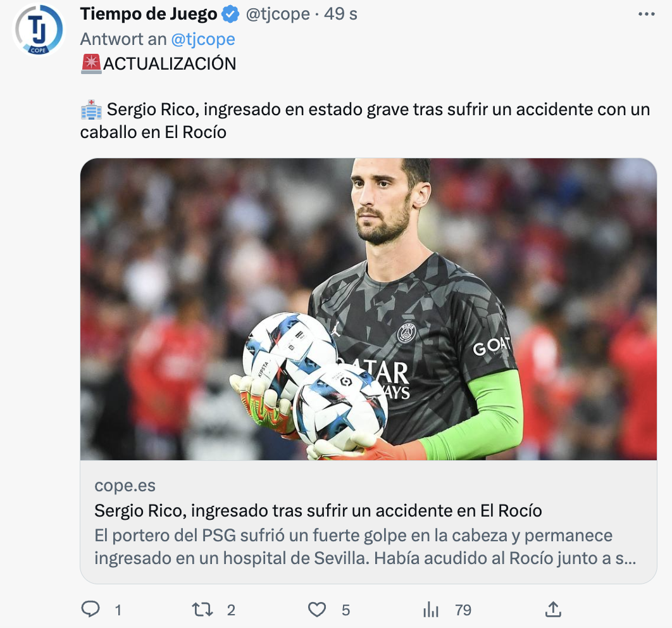Share the tweet with the upload icon
Viewport: 672px width, 628px height.
(x=553, y=609)
